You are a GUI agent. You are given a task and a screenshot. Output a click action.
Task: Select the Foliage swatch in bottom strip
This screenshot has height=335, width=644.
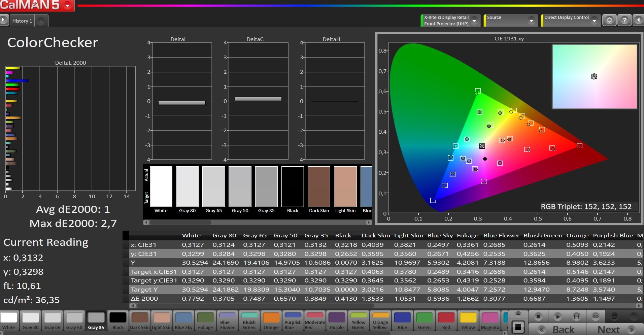[x=205, y=321]
